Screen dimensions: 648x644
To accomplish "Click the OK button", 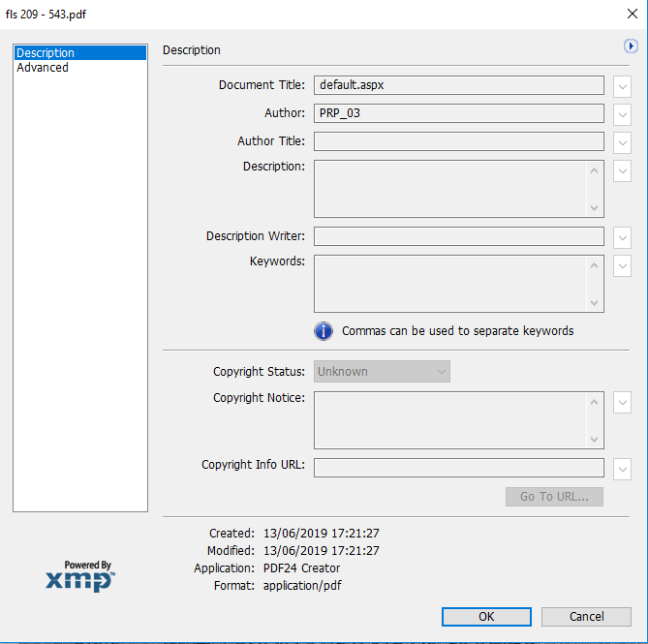I will 486,616.
